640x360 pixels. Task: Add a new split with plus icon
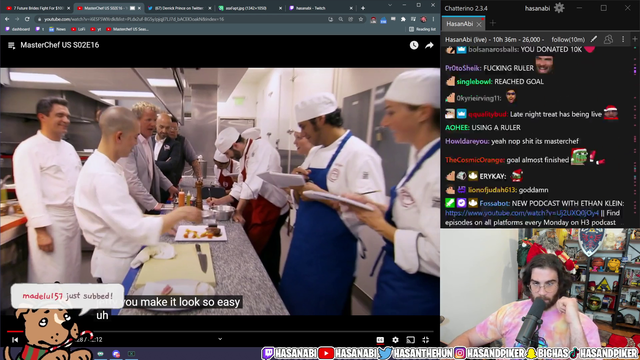[635, 39]
